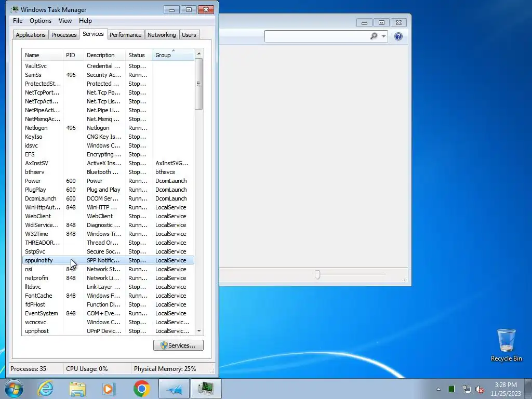The height and width of the screenshot is (399, 532).
Task: Select the WebClient service row
Action: [x=108, y=216]
